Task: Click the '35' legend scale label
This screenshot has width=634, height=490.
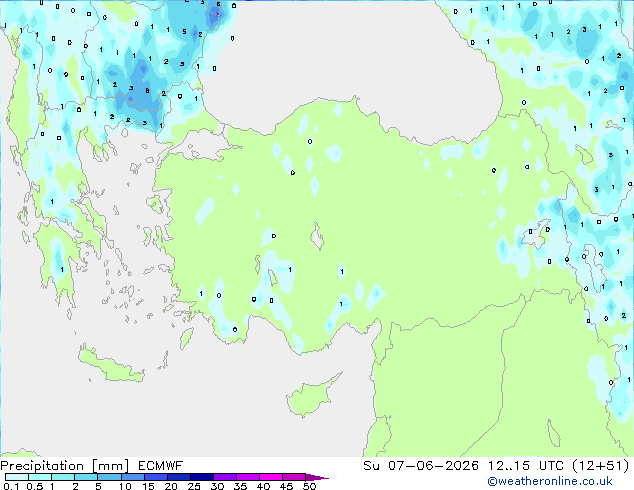Action: (x=240, y=486)
